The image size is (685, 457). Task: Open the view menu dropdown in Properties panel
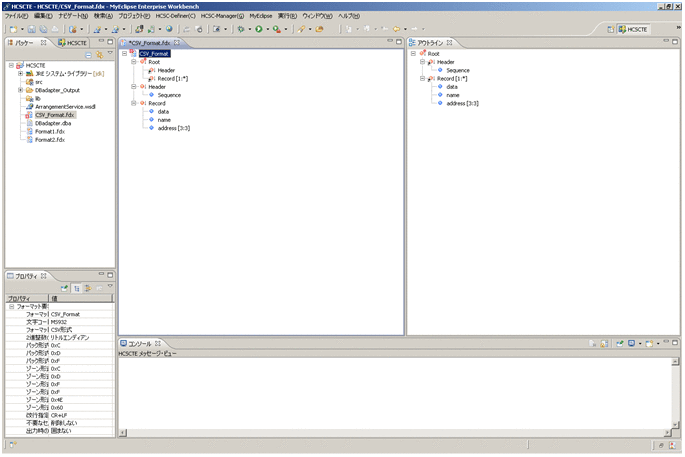point(110,288)
